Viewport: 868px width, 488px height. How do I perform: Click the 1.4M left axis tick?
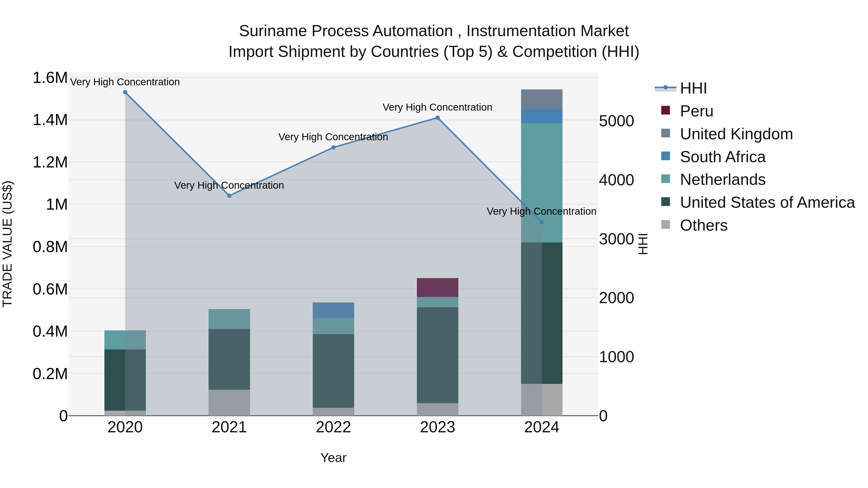pos(50,120)
